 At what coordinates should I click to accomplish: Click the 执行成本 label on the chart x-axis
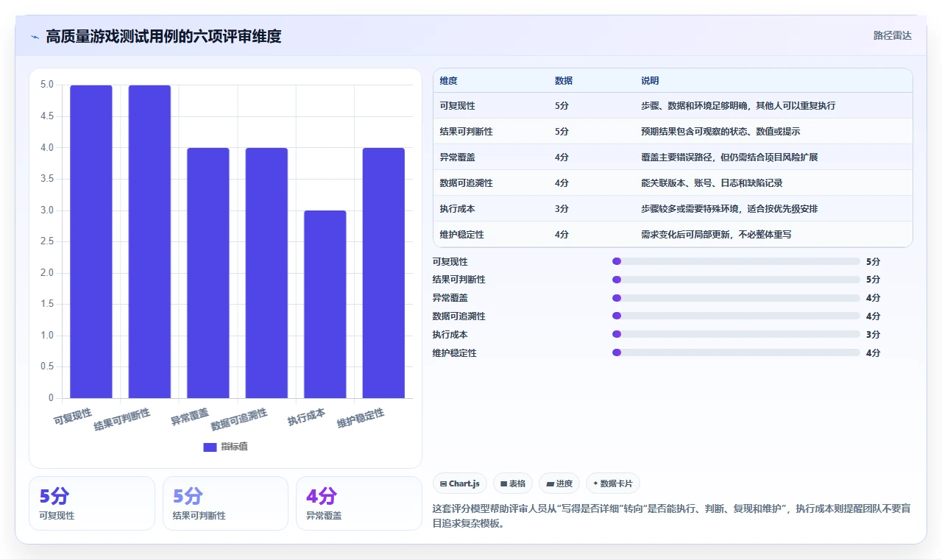coord(307,417)
